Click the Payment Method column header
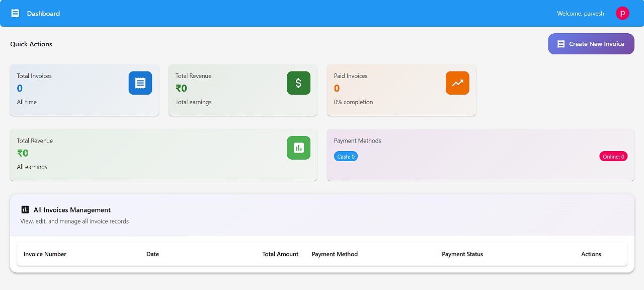 tap(335, 254)
